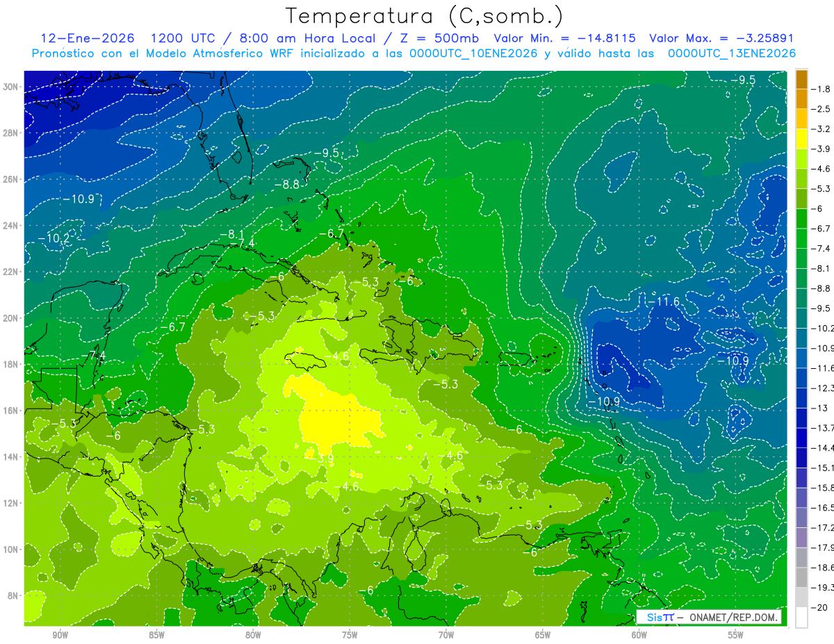Click the '26N' latitude axis label
834x644 pixels.
point(12,179)
